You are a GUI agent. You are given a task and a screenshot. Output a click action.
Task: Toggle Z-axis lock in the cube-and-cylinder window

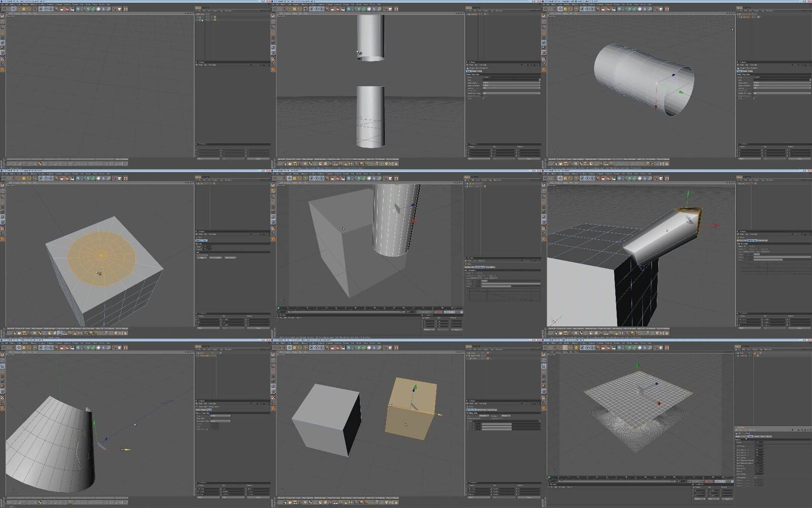tap(321, 178)
